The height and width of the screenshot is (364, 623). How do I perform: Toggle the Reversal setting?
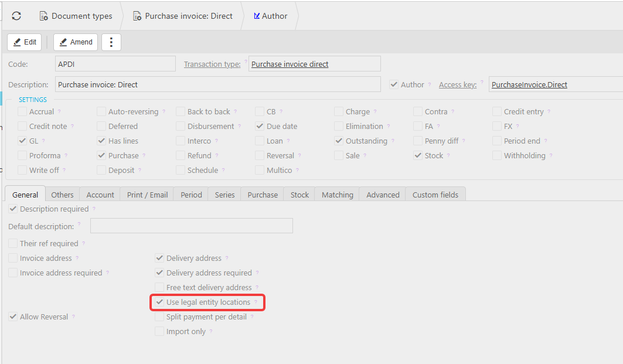click(x=260, y=156)
